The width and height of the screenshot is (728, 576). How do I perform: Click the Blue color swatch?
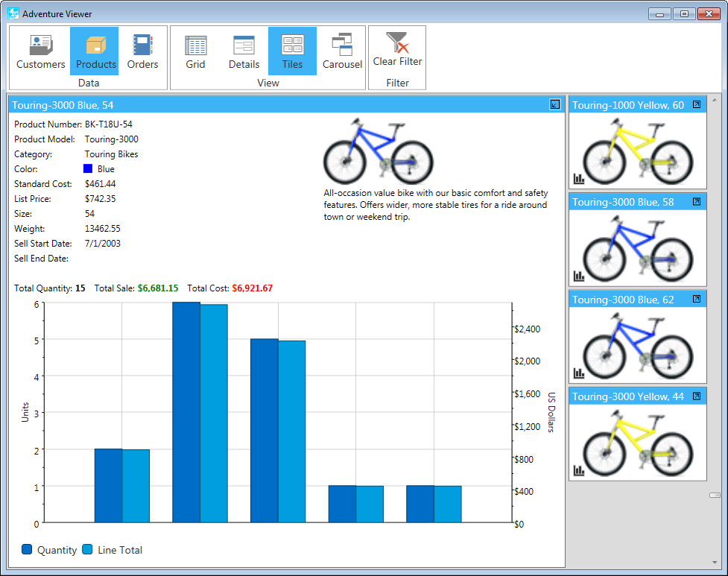(x=88, y=168)
